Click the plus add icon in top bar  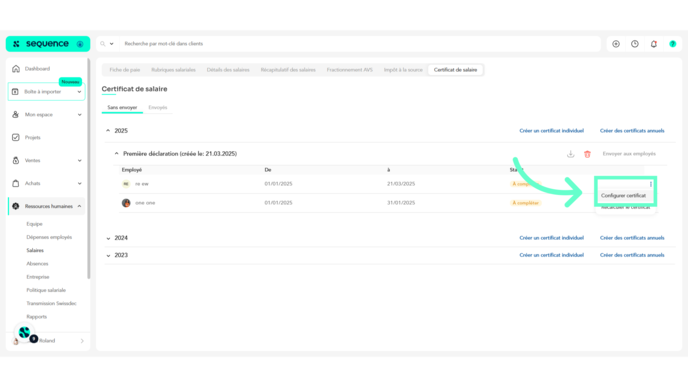click(x=616, y=44)
